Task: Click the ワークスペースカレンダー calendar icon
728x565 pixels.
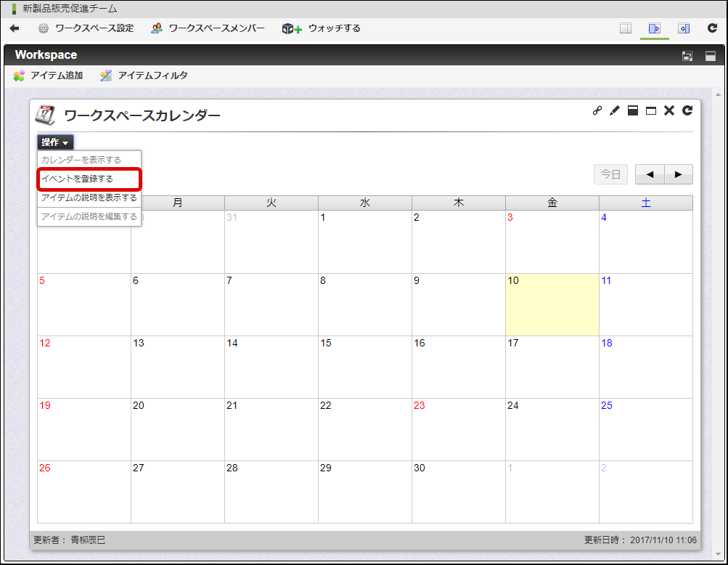Action: (x=46, y=115)
